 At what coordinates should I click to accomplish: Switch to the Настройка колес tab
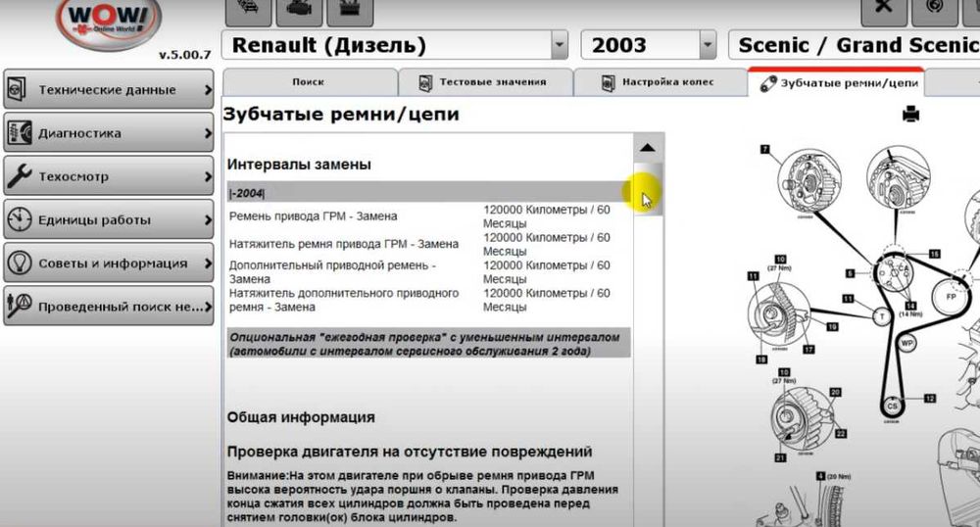[661, 82]
